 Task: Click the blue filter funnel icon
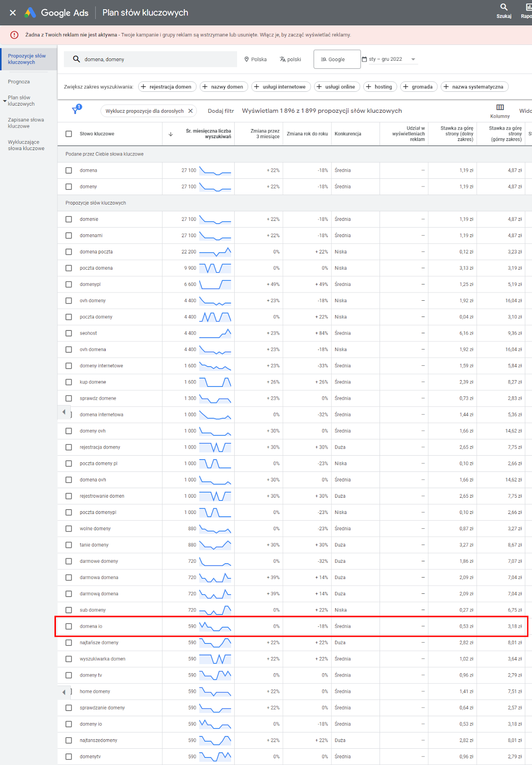(76, 110)
